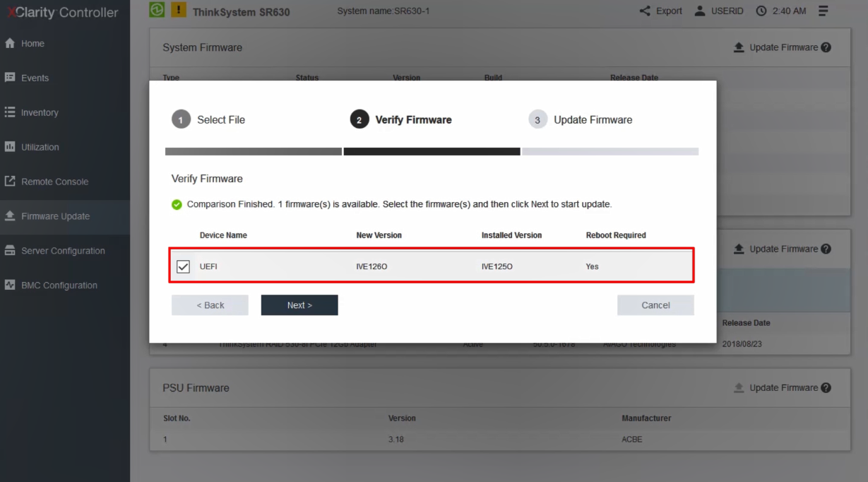
Task: Go to Home in sidebar
Action: click(32, 43)
